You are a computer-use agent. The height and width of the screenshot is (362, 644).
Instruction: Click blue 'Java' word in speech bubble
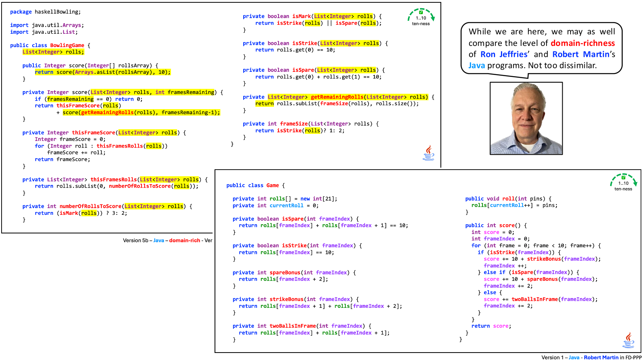[477, 65]
